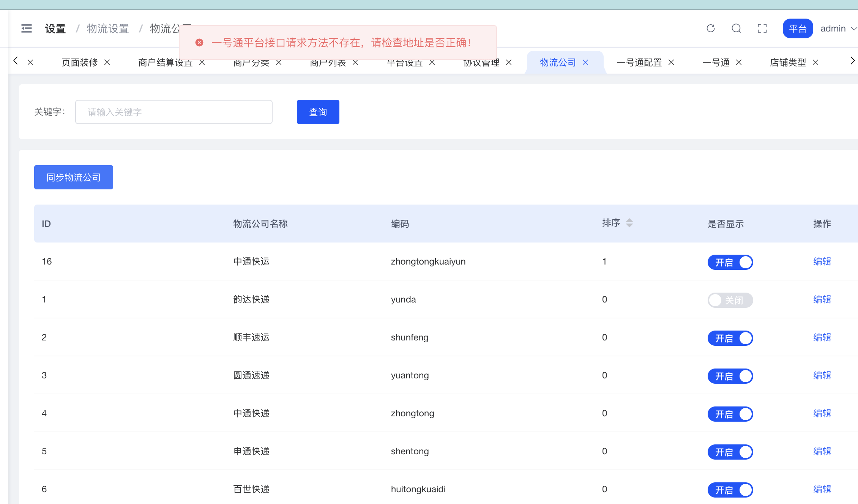The height and width of the screenshot is (504, 858).
Task: Focus the 关键字 keyword input field
Action: pyautogui.click(x=174, y=112)
